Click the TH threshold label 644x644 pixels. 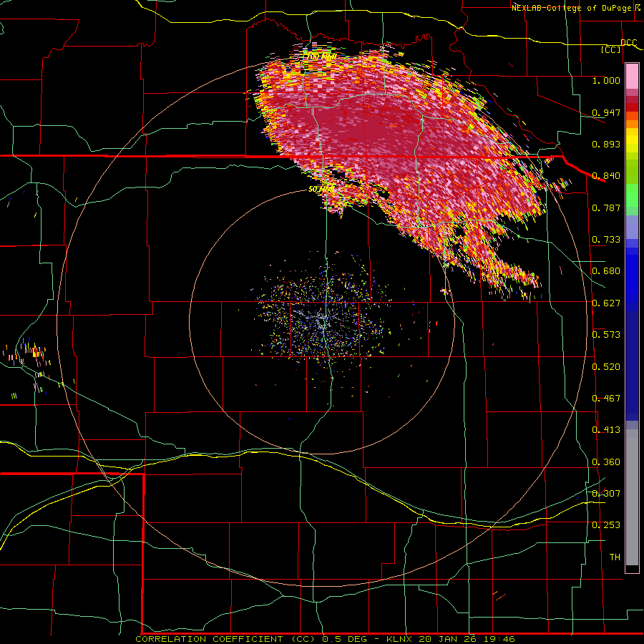615,557
